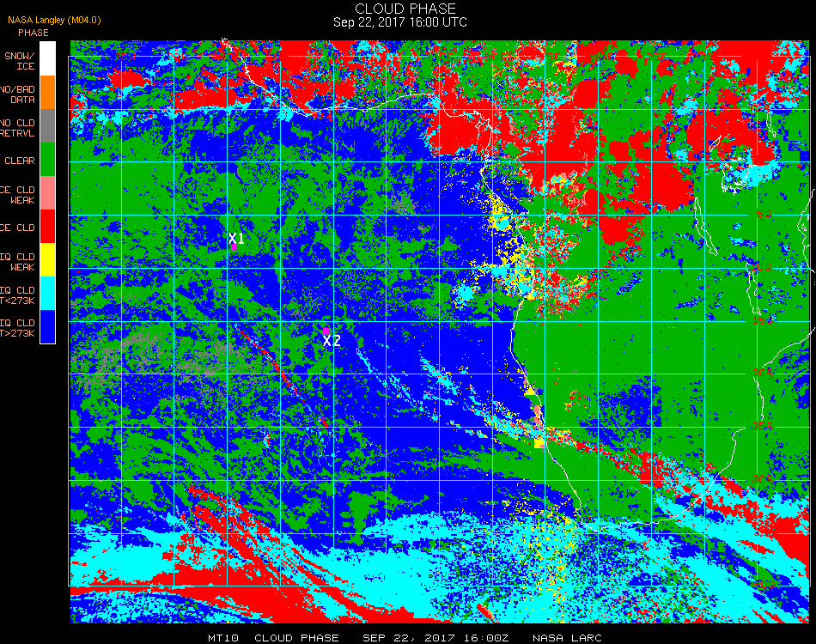
Task: Click the CLEAR legend label
Action: [20, 161]
